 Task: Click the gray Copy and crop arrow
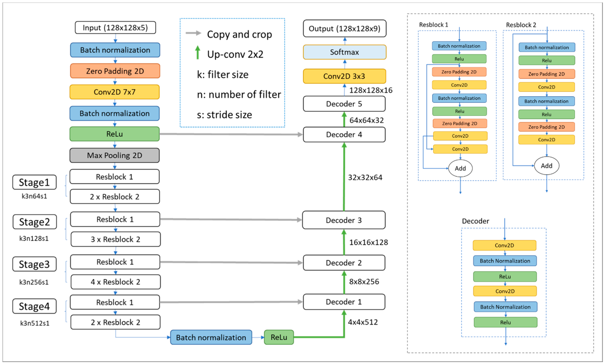tap(193, 33)
